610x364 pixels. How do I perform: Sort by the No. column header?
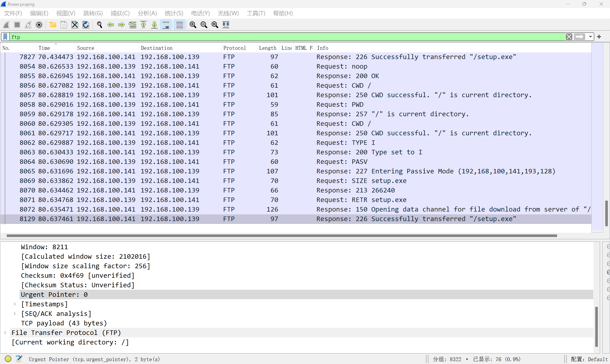pyautogui.click(x=19, y=48)
